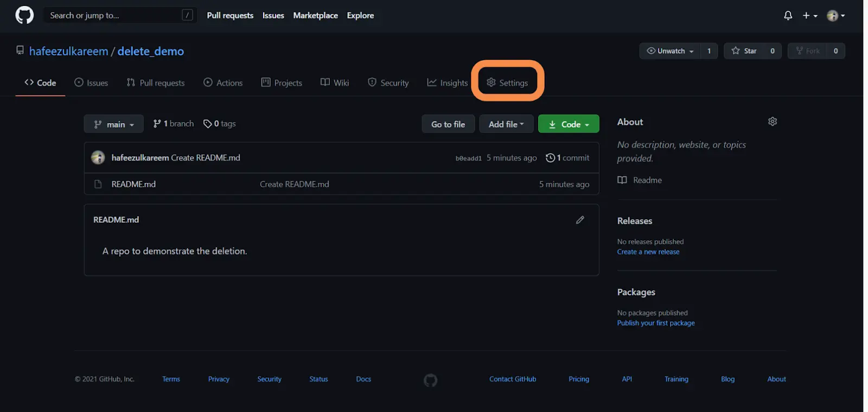
Task: Click the GitHub Octocat logo in header
Action: pos(24,15)
